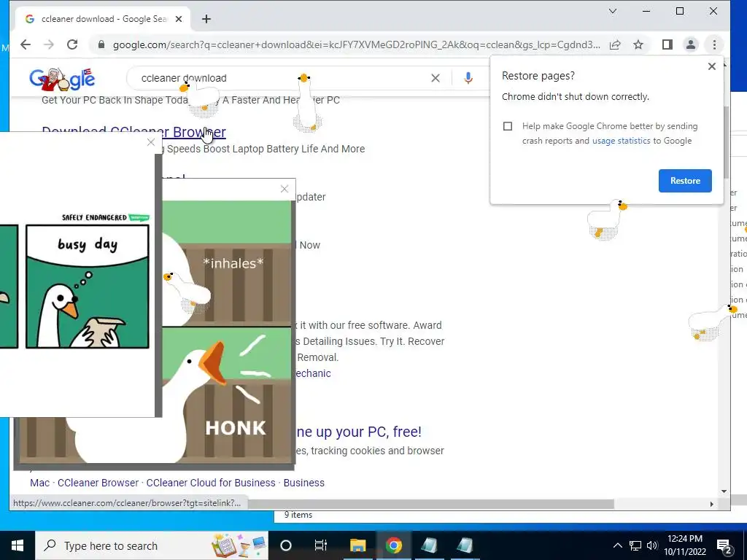Open the network status tray icon

[x=635, y=545]
